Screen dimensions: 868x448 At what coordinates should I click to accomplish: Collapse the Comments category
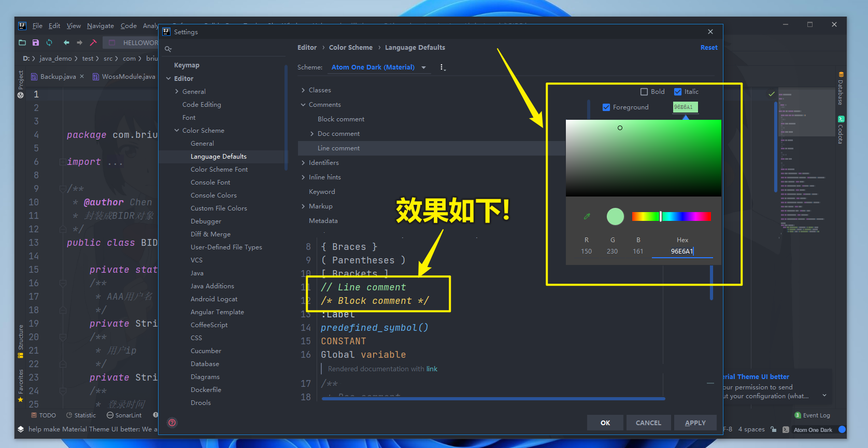(x=303, y=105)
